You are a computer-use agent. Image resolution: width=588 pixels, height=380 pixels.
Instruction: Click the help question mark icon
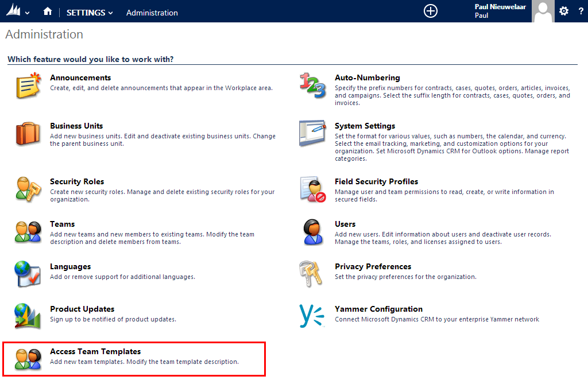coord(581,11)
